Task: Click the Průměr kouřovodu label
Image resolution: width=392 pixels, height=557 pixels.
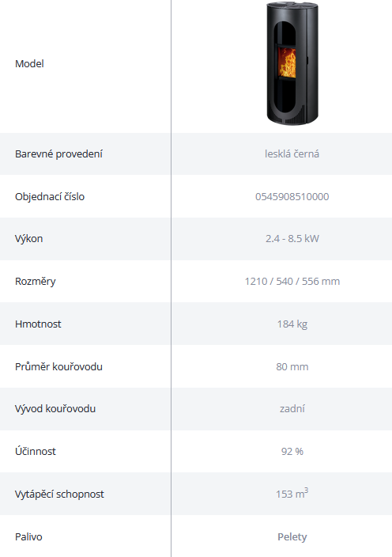Action: [x=58, y=366]
